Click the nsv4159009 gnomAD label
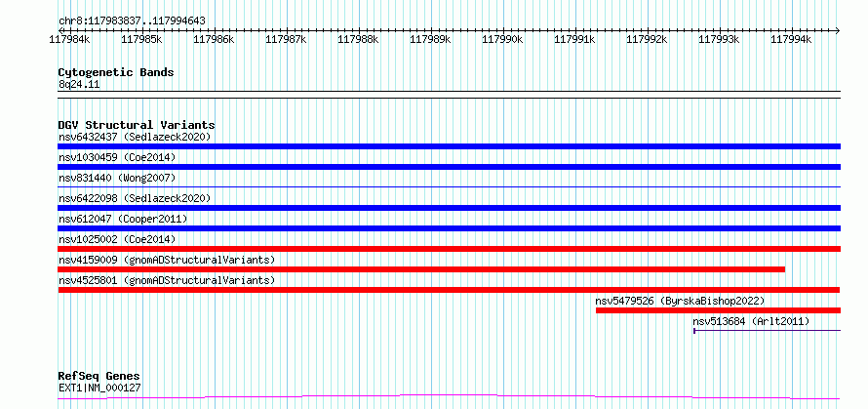Viewport: 868px width, 409px height. point(167,260)
